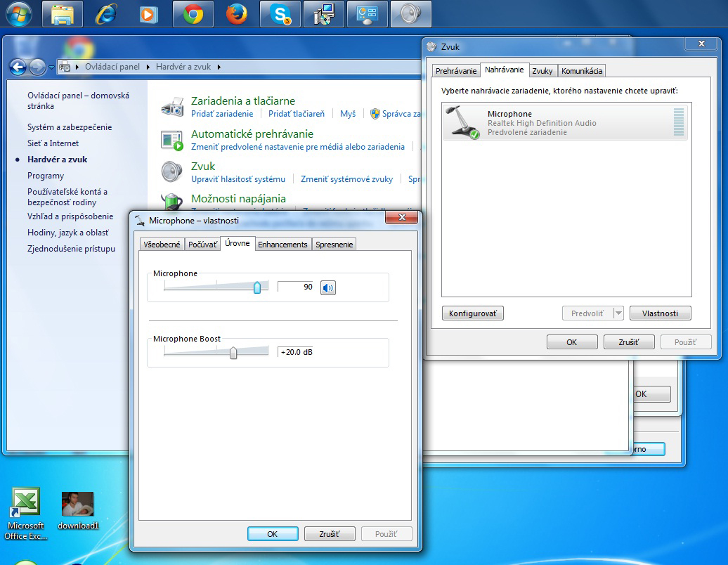Open Vzhľad a prispôsobenie category
This screenshot has width=728, height=565.
[x=70, y=216]
